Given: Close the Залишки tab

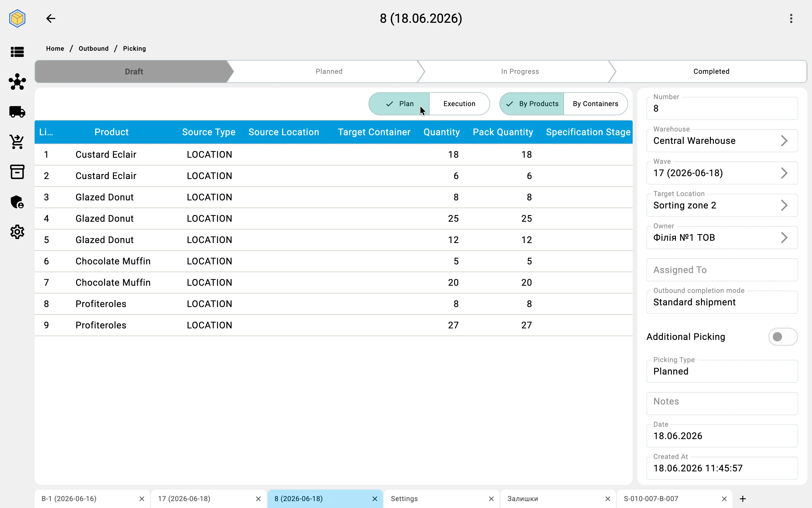Looking at the screenshot, I should pyautogui.click(x=607, y=498).
